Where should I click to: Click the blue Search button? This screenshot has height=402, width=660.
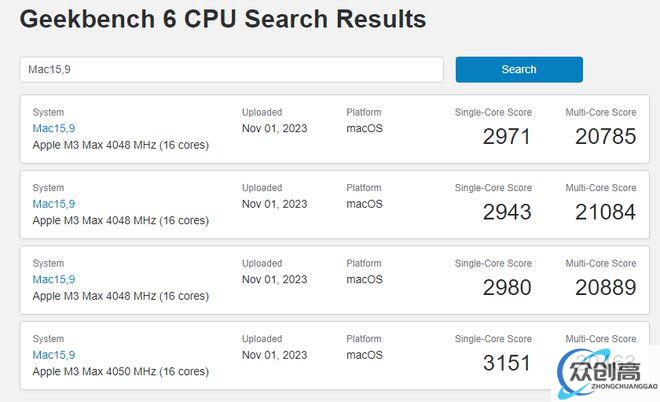[x=519, y=69]
